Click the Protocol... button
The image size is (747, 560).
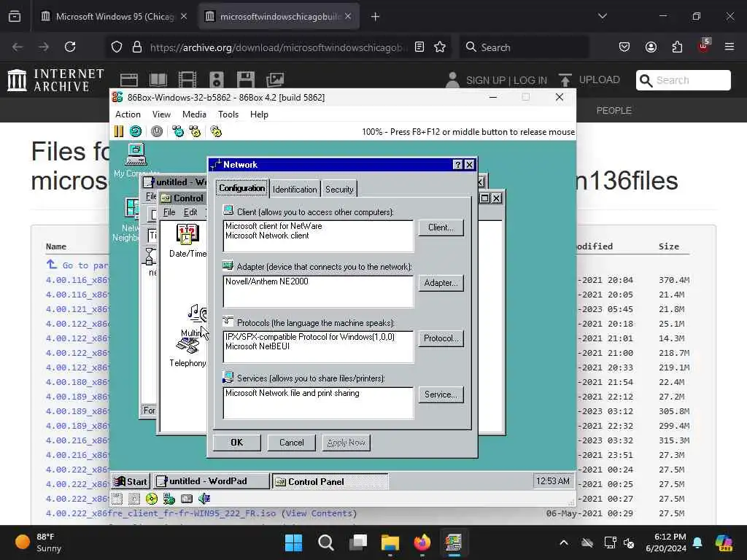[441, 338]
